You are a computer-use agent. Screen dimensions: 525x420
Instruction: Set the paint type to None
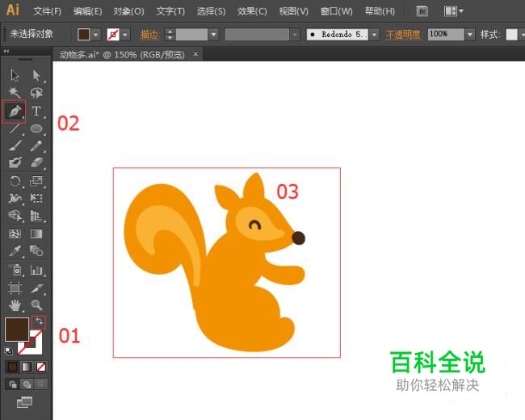(41, 367)
